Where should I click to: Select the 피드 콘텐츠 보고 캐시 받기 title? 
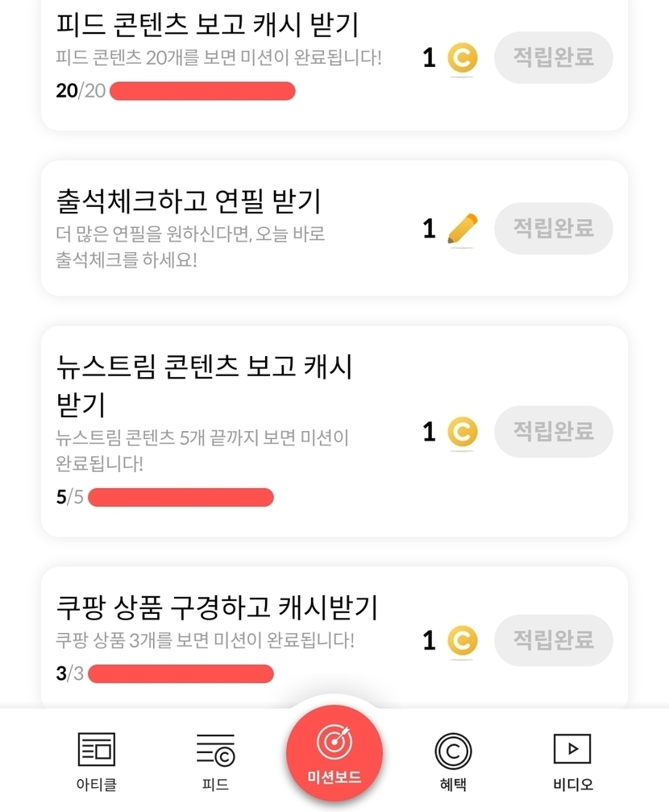pyautogui.click(x=207, y=25)
